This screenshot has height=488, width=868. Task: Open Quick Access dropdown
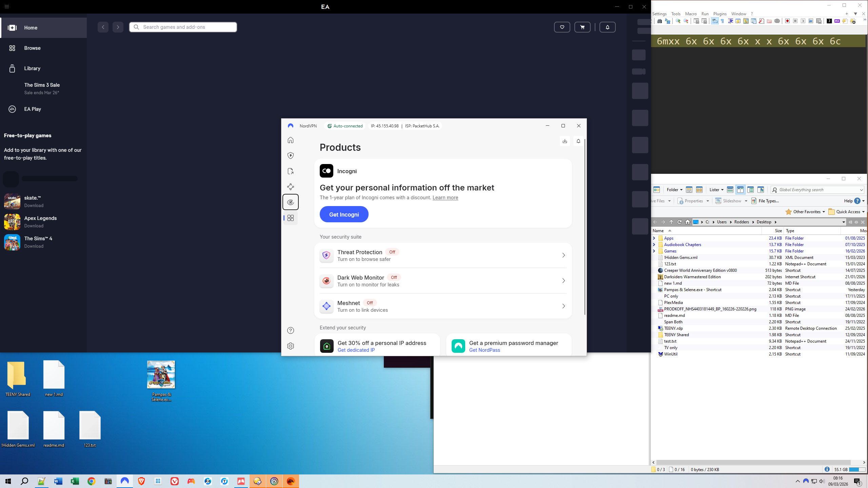coord(846,212)
